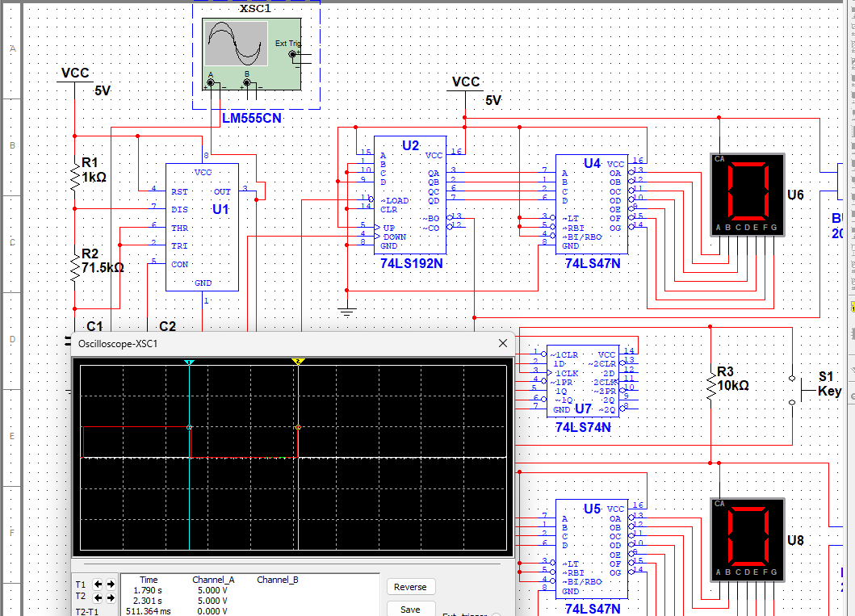Screen dimensions: 855x616
Task: Select the U2 74LS192N counter chip
Action: pos(410,195)
